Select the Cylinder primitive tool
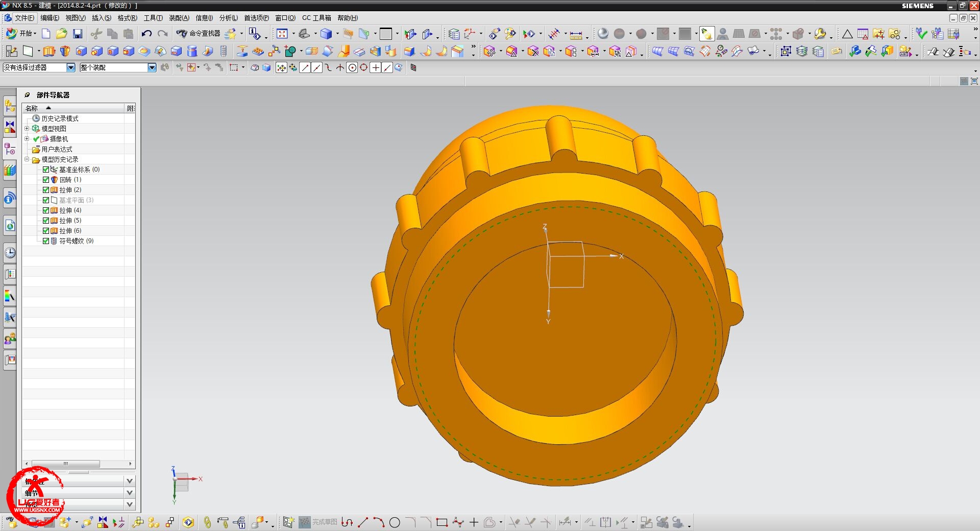The height and width of the screenshot is (531, 980). pos(192,51)
